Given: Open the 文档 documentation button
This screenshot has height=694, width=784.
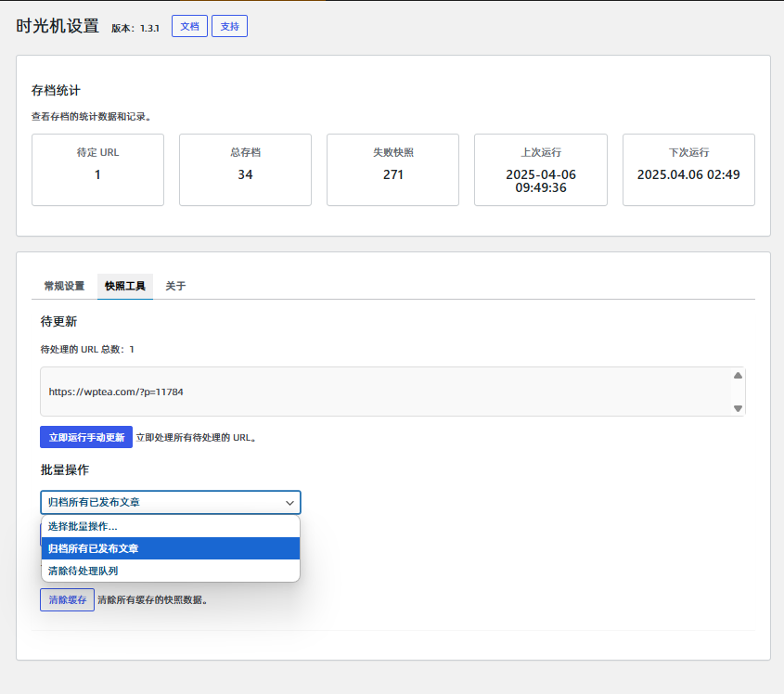Looking at the screenshot, I should pos(189,26).
